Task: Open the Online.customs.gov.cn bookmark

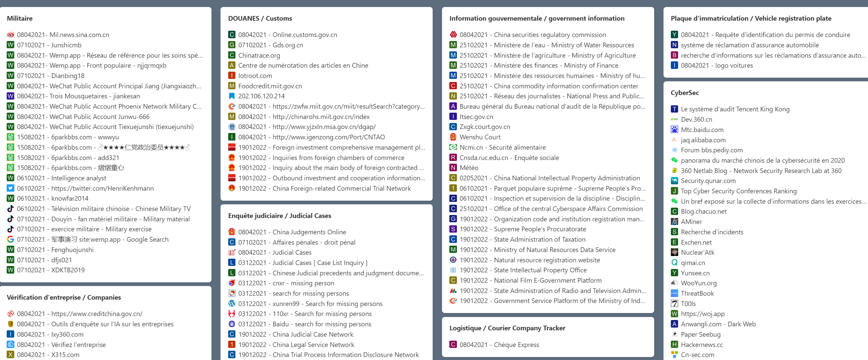Action: click(x=288, y=35)
